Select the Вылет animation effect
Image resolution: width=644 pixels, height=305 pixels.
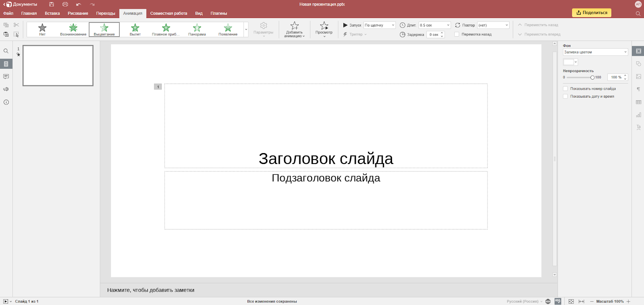(x=135, y=29)
